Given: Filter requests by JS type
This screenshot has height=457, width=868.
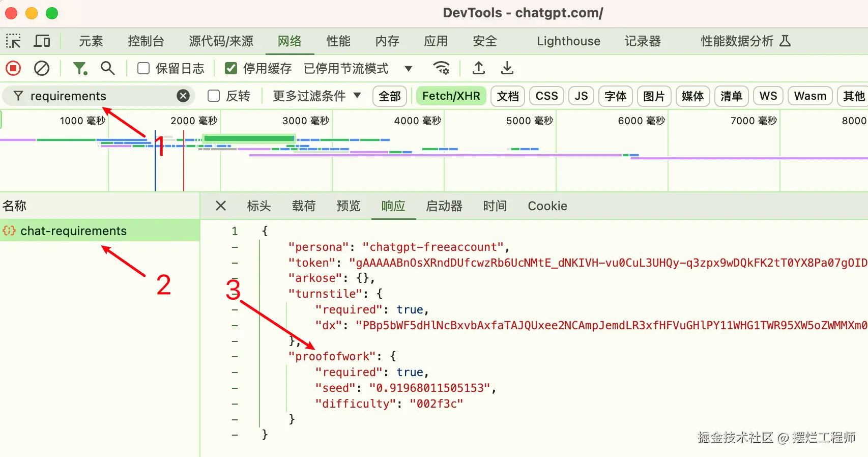Looking at the screenshot, I should tap(581, 96).
